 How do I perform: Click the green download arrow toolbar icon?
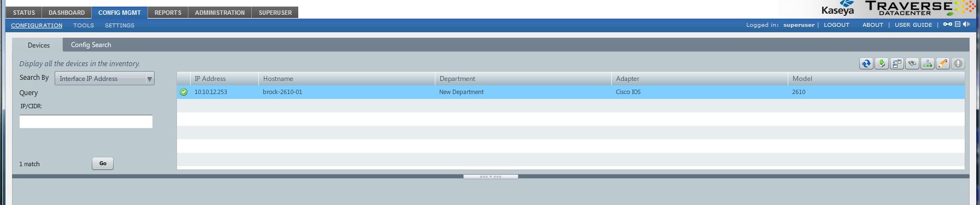tap(882, 63)
